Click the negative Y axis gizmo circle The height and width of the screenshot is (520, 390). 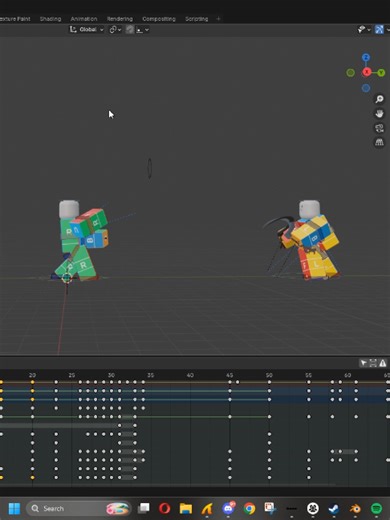pos(350,73)
